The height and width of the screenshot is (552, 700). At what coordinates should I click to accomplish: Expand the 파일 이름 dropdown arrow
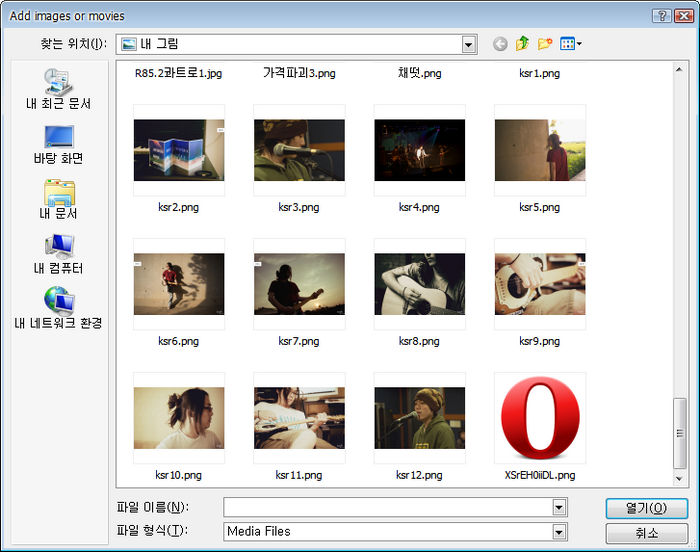[x=559, y=507]
